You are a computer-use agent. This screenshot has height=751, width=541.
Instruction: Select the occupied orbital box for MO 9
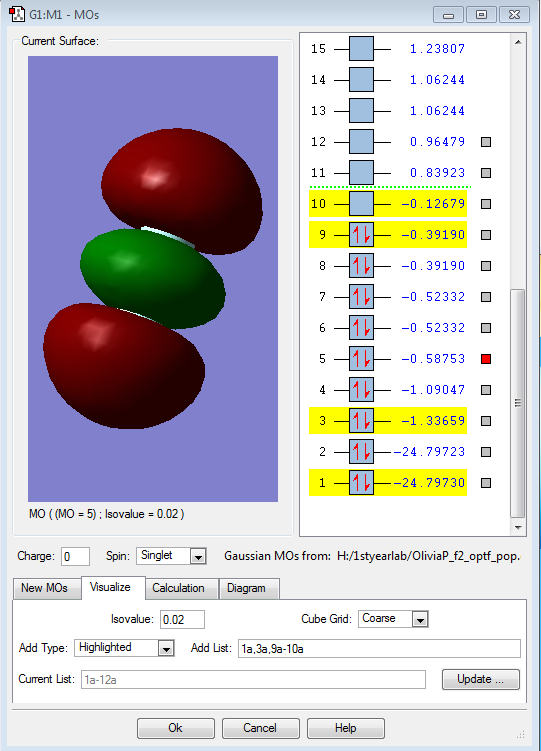[x=361, y=235]
